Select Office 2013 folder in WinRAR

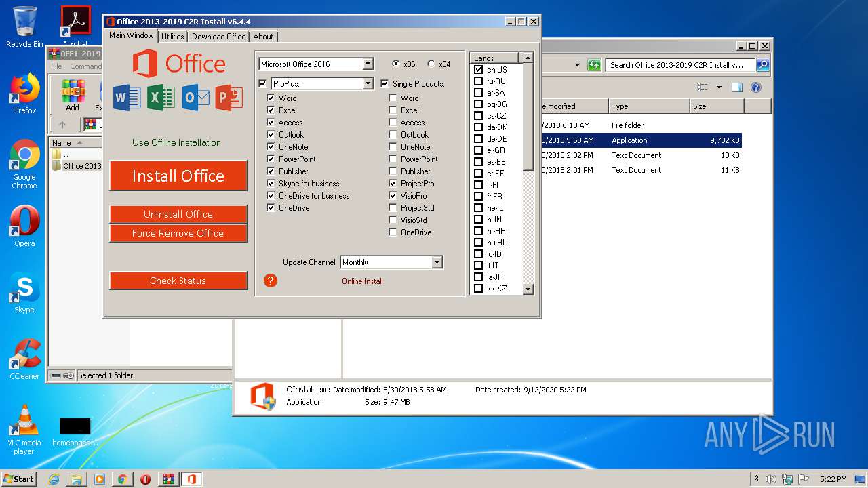tap(76, 166)
